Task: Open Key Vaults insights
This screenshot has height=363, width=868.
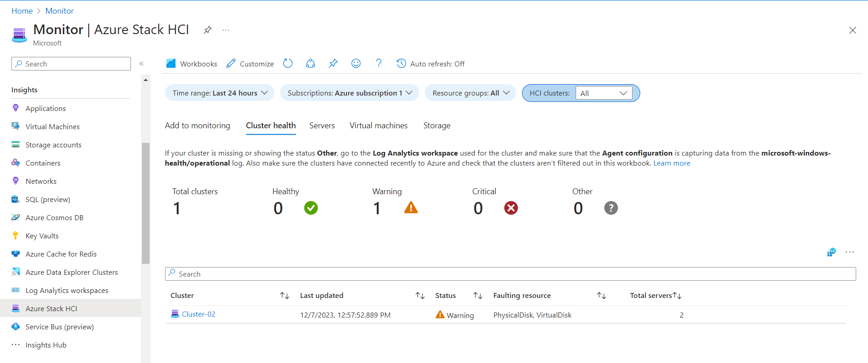Action: point(42,236)
